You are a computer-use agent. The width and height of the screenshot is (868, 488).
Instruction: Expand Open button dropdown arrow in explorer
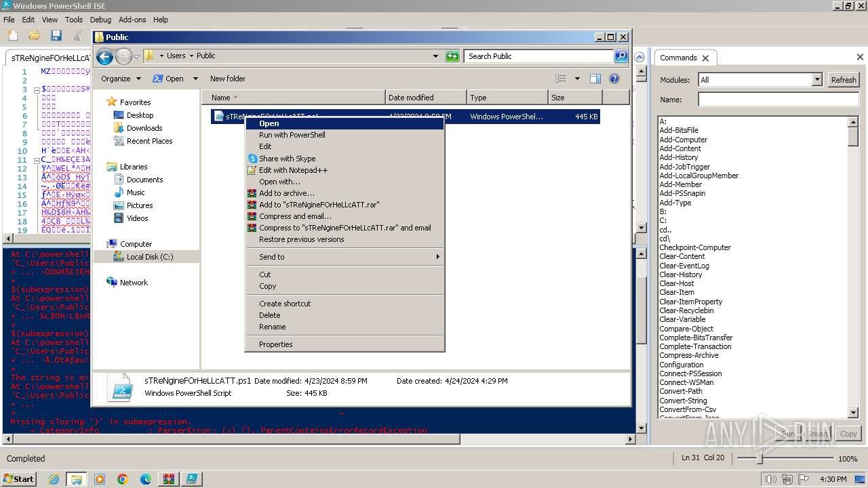point(195,79)
